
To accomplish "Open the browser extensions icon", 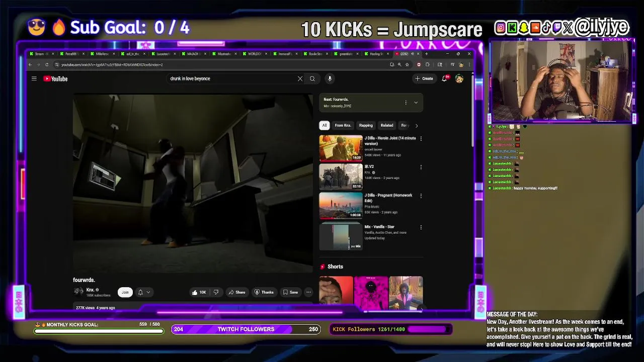I will 427,64.
